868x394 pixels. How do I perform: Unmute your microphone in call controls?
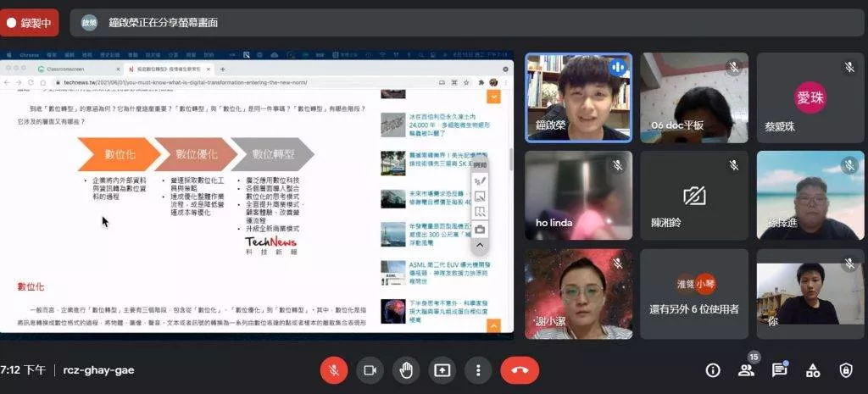[x=334, y=370]
